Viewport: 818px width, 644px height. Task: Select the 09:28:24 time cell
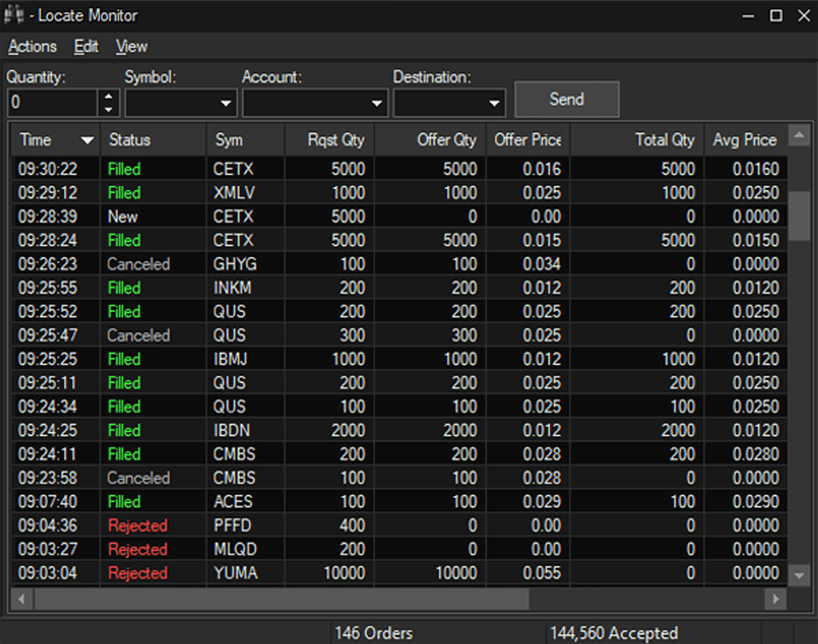[56, 241]
